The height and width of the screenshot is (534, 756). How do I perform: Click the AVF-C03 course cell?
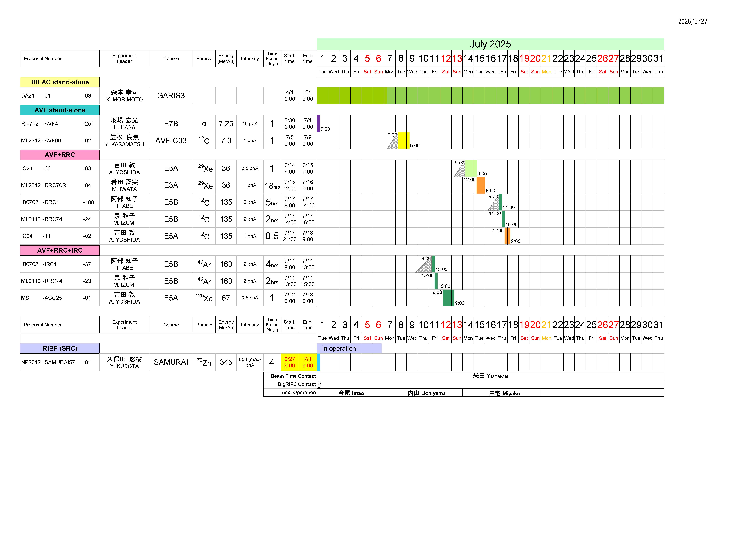tap(171, 140)
